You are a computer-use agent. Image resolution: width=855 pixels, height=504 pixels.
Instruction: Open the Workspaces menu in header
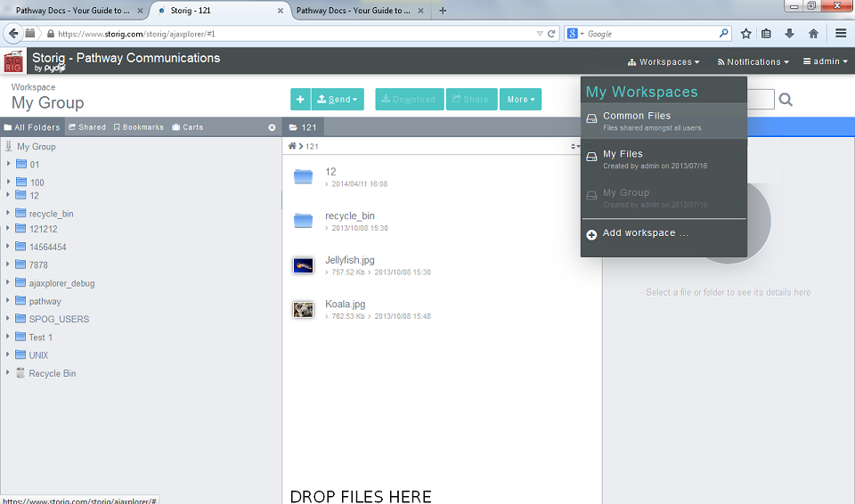point(663,61)
